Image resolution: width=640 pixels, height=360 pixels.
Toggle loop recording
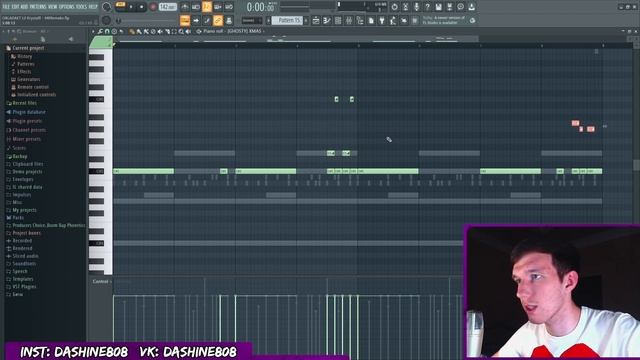[229, 7]
